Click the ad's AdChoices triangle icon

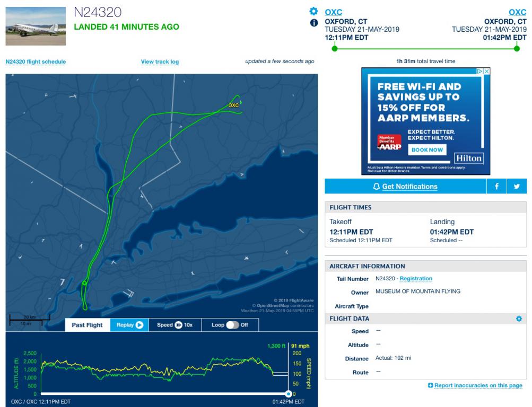click(479, 71)
